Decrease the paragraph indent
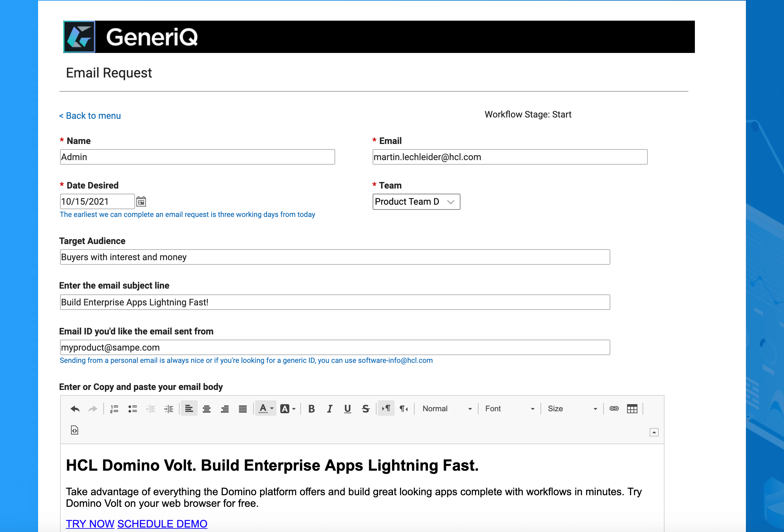The width and height of the screenshot is (784, 532). (x=150, y=409)
